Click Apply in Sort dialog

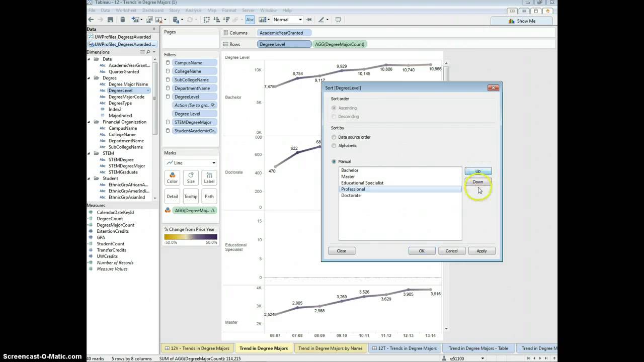[x=481, y=251]
